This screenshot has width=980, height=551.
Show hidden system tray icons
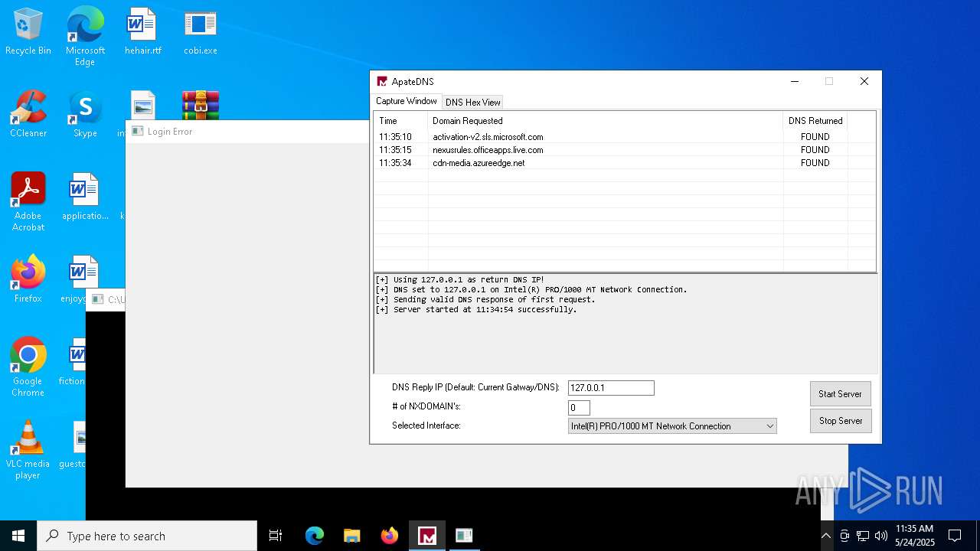pyautogui.click(x=826, y=536)
